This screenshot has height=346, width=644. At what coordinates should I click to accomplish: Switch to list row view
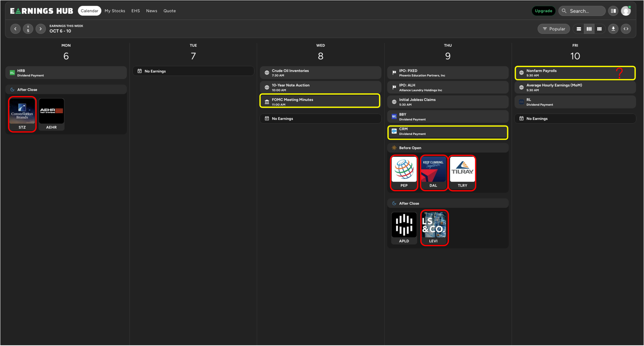click(x=579, y=29)
